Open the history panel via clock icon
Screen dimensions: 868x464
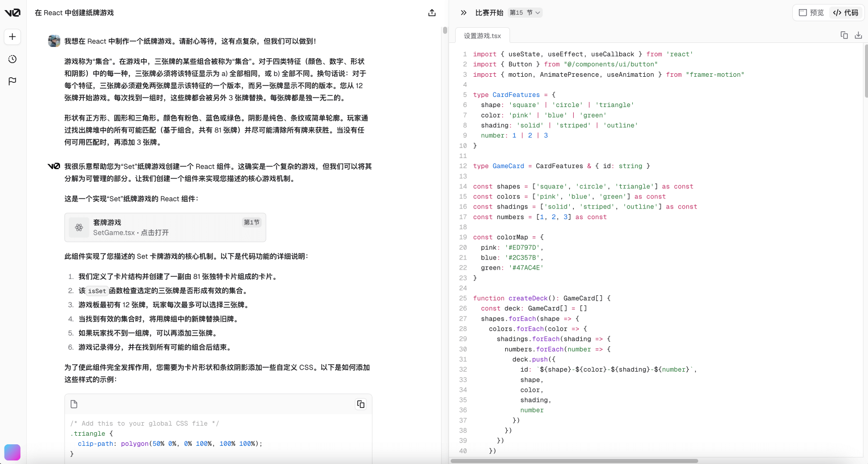click(12, 59)
